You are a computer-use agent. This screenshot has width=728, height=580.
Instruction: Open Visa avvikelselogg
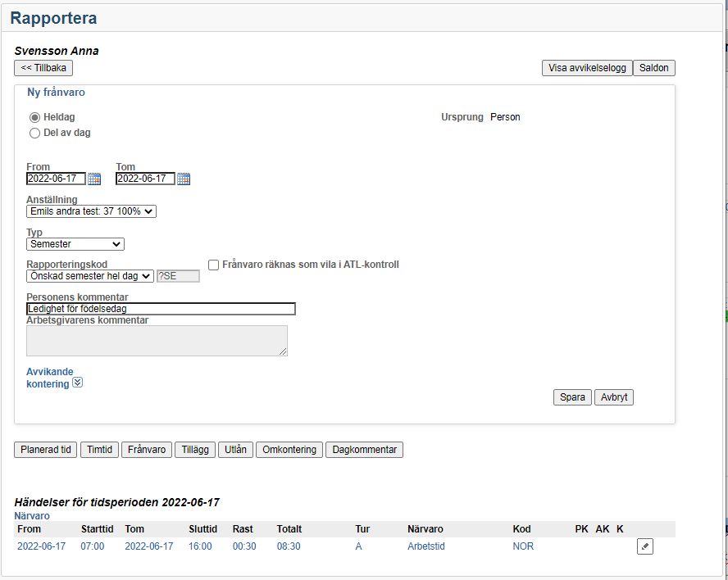click(x=586, y=68)
